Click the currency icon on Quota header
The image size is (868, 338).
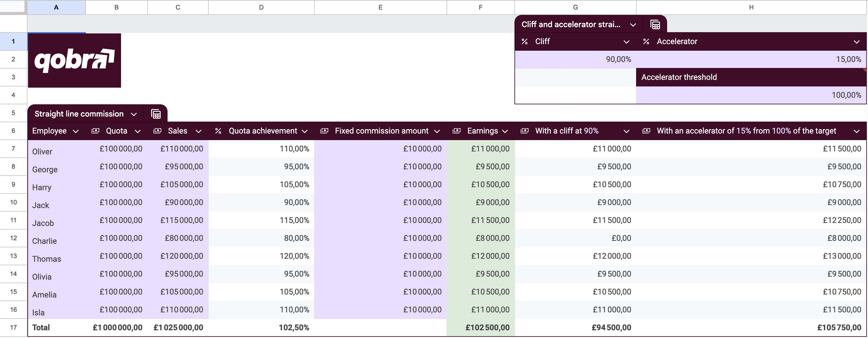(x=95, y=131)
